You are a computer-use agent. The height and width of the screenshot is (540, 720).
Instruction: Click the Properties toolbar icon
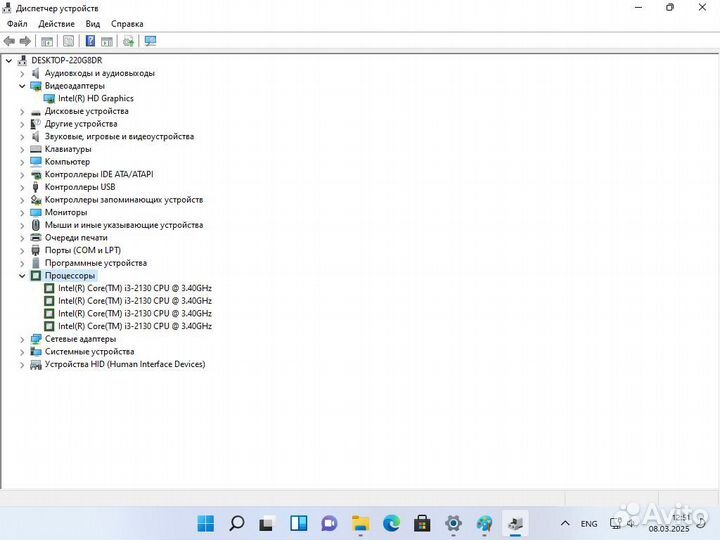tap(68, 41)
